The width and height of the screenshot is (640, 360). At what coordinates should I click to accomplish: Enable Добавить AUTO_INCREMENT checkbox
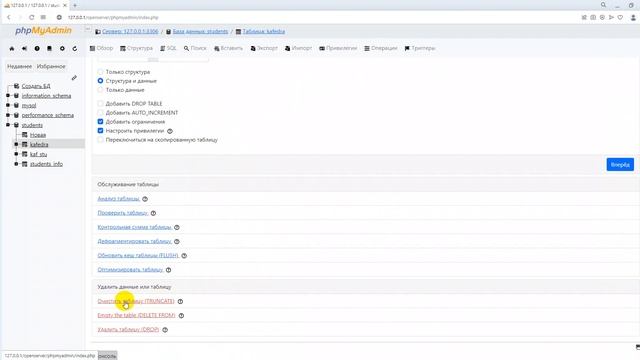pyautogui.click(x=100, y=113)
